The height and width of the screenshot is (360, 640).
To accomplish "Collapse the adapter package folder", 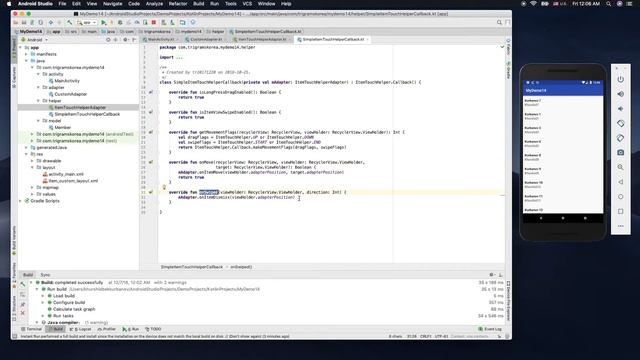I will [x=39, y=87].
